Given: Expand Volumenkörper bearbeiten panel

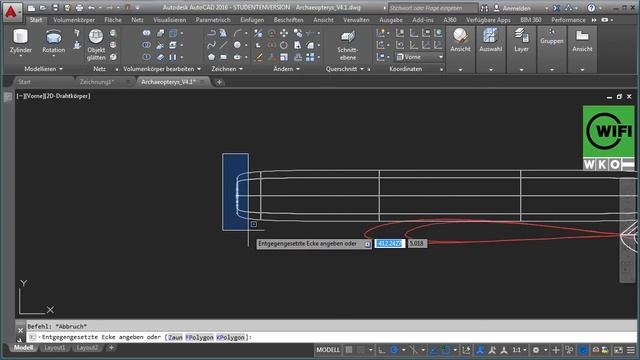Looking at the screenshot, I should pyautogui.click(x=162, y=69).
